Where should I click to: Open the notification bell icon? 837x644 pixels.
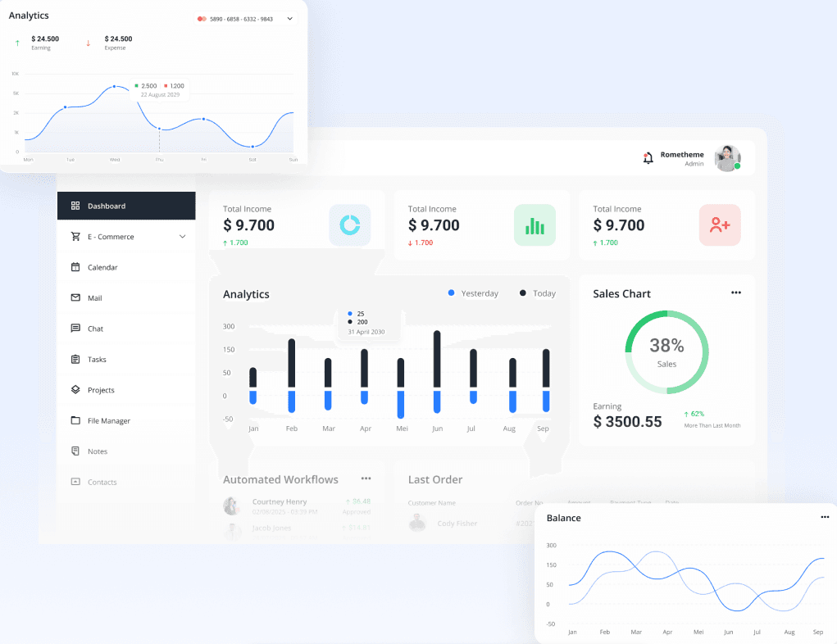647,157
